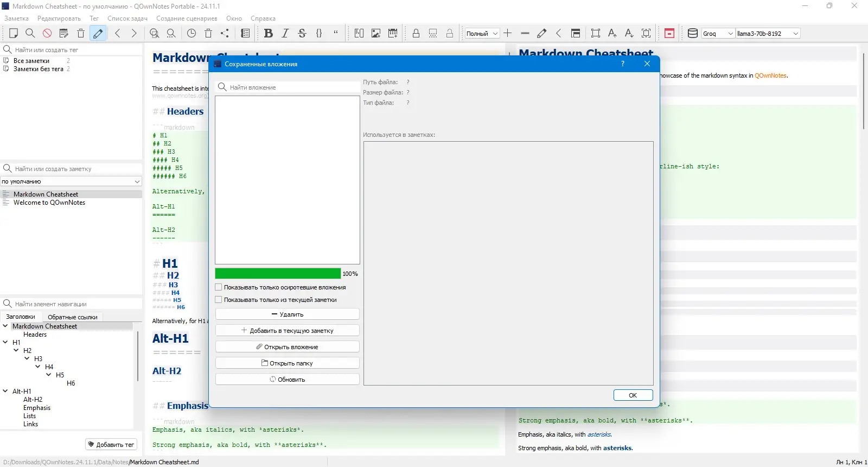This screenshot has height=467, width=868.
Task: Click the insert calendar table icon
Action: [x=393, y=33]
